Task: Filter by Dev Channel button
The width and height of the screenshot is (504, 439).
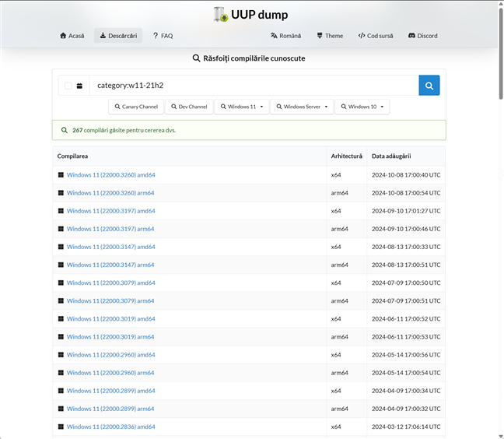Action: [188, 107]
